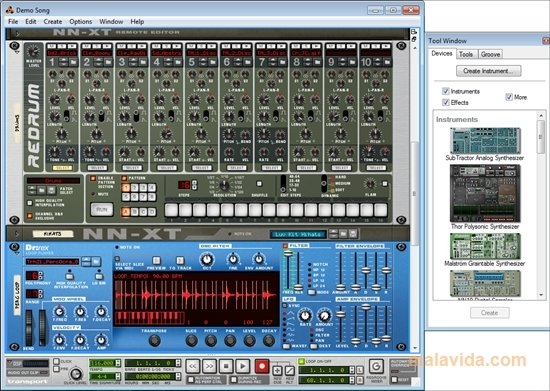Choose Redrum pattern 4 button
Image resolution: width=550 pixels, height=391 pixels.
coord(152,188)
